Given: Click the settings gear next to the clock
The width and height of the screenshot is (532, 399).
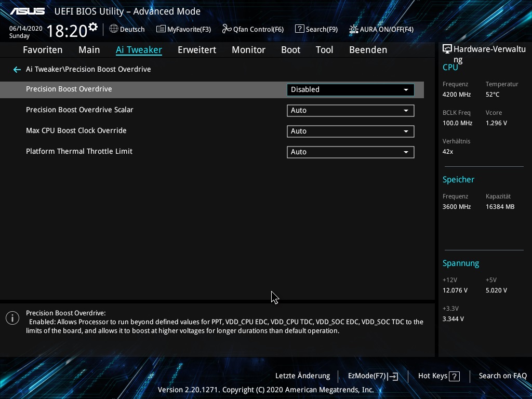Looking at the screenshot, I should click(x=93, y=27).
